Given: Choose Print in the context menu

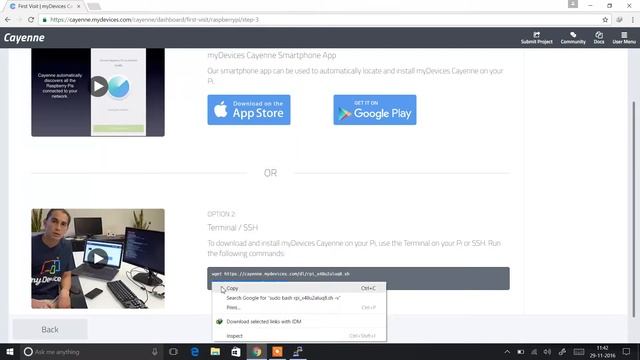Looking at the screenshot, I should tap(299, 307).
